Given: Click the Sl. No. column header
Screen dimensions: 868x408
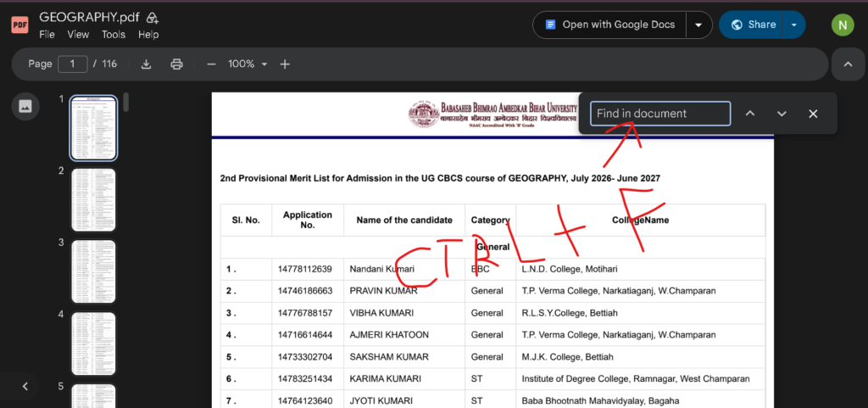Looking at the screenshot, I should (246, 220).
